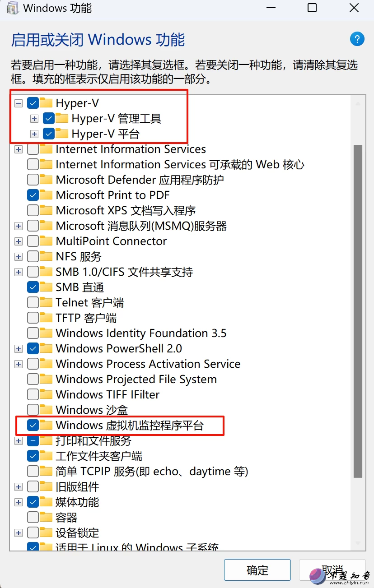
Task: Select the MultiPoint Connector row text
Action: pos(111,241)
